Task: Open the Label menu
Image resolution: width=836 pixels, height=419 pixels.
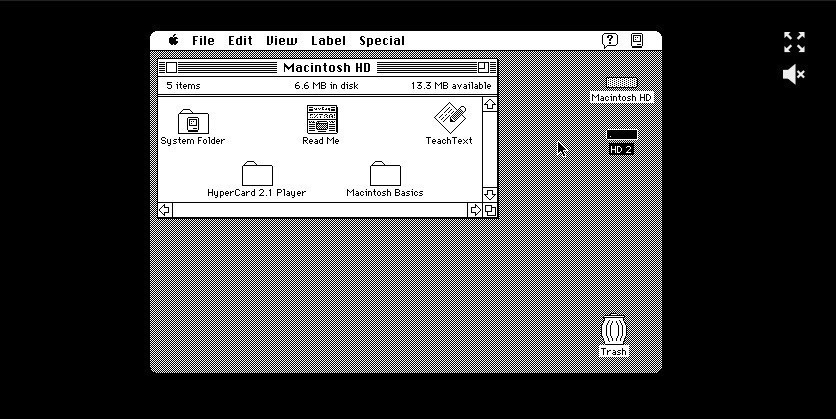Action: 328,41
